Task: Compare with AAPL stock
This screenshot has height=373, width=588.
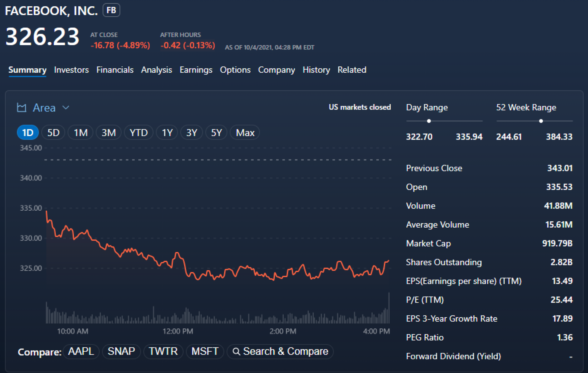Action: pos(81,351)
